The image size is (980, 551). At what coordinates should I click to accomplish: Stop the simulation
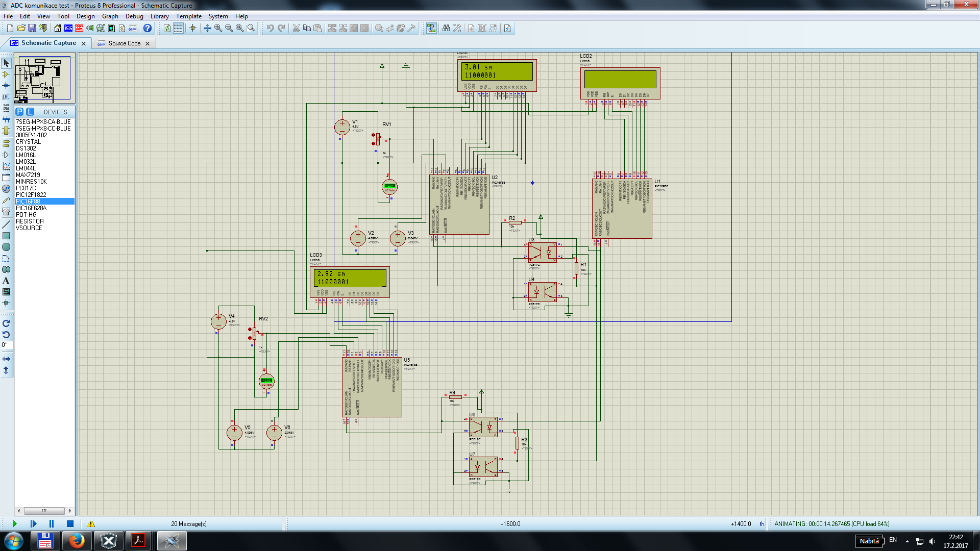pos(70,524)
